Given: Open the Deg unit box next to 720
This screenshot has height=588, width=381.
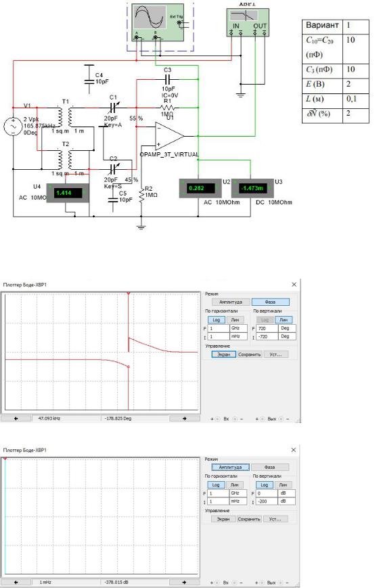Looking at the screenshot, I should (287, 328).
